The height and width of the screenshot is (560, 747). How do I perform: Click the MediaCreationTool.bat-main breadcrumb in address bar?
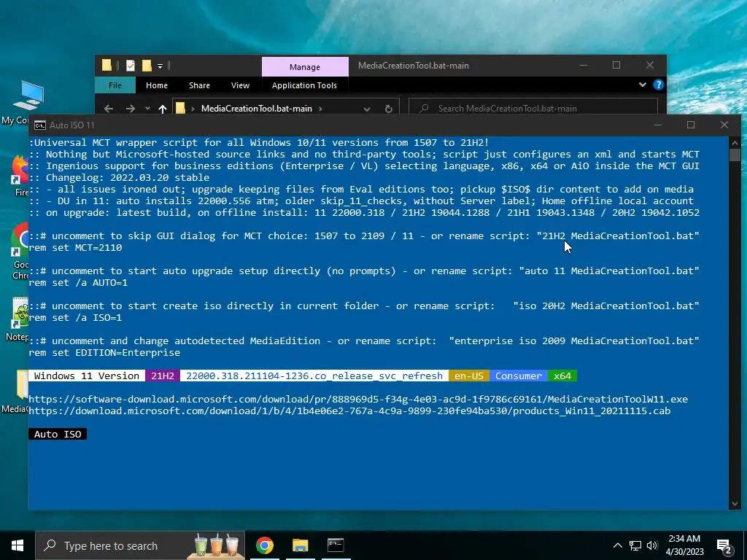tap(256, 109)
